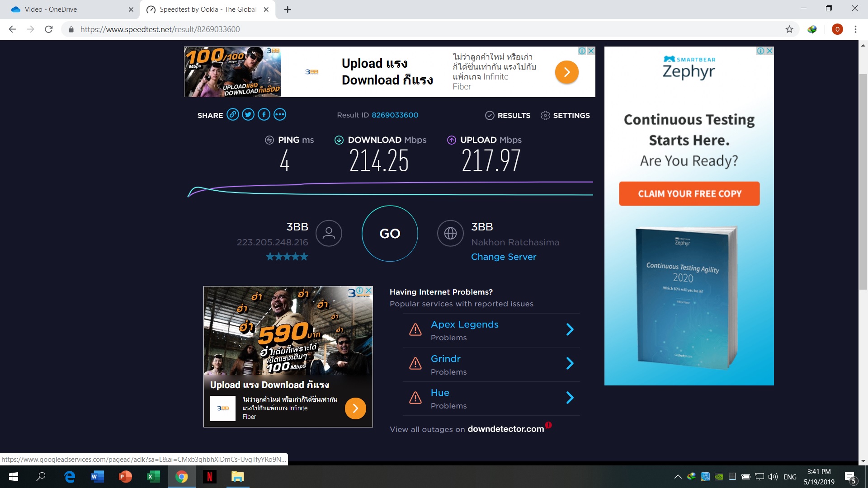Reload the speedtest page
This screenshot has width=868, height=488.
tap(48, 29)
